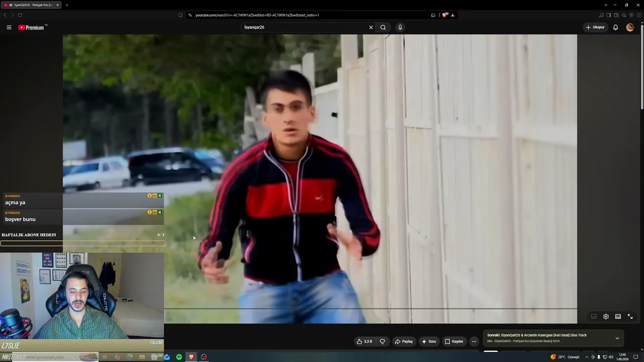Open video player settings gear
Screen dimensions: 644x362
[x=606, y=317]
